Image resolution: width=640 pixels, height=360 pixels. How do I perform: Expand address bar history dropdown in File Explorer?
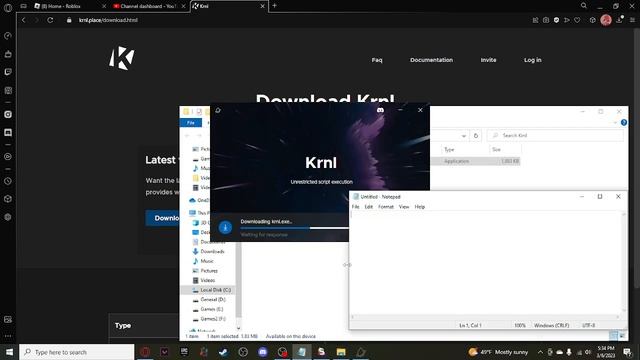pyautogui.click(x=464, y=136)
